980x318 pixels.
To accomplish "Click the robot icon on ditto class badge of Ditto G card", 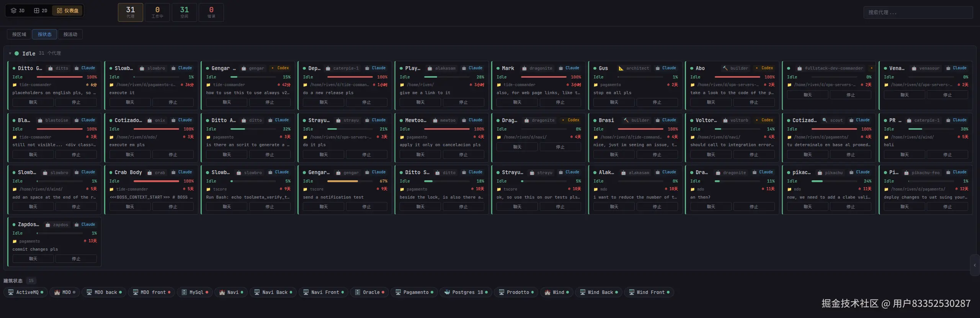I will click(51, 68).
